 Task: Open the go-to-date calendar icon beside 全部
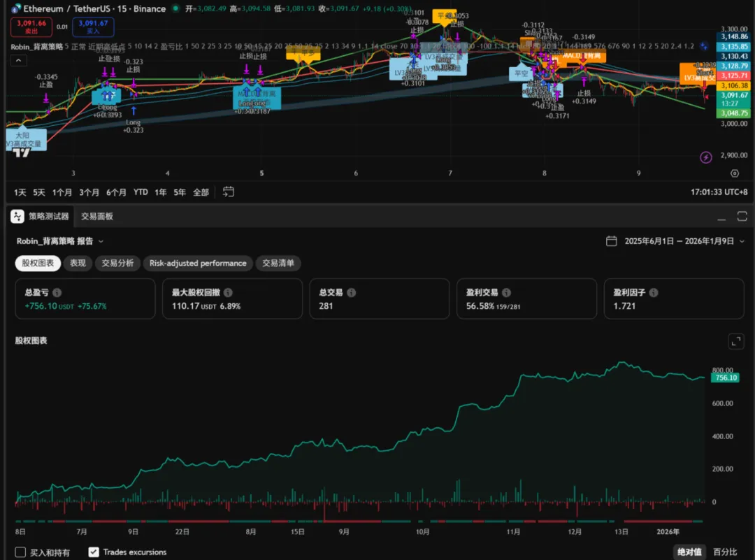pos(229,192)
